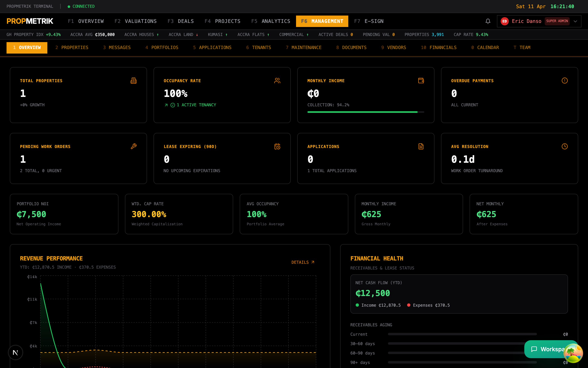Click the Avg Resolution clock icon
Image resolution: width=588 pixels, height=368 pixels.
coord(565,146)
